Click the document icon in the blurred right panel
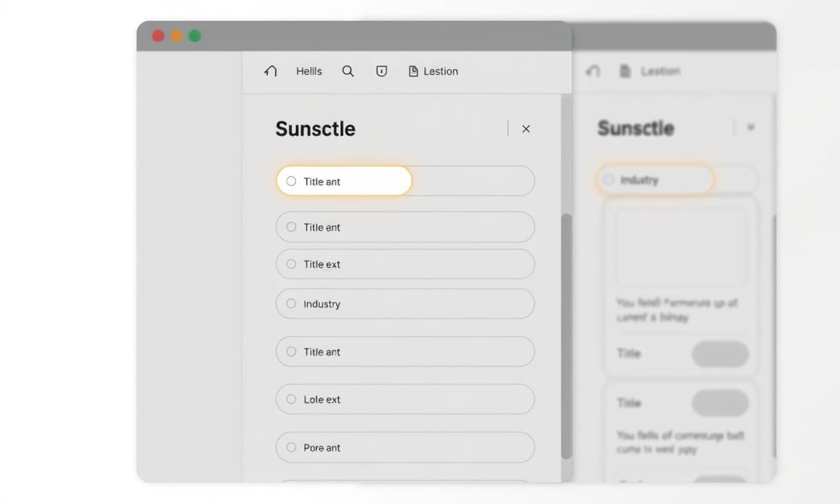840x504 pixels. click(626, 71)
